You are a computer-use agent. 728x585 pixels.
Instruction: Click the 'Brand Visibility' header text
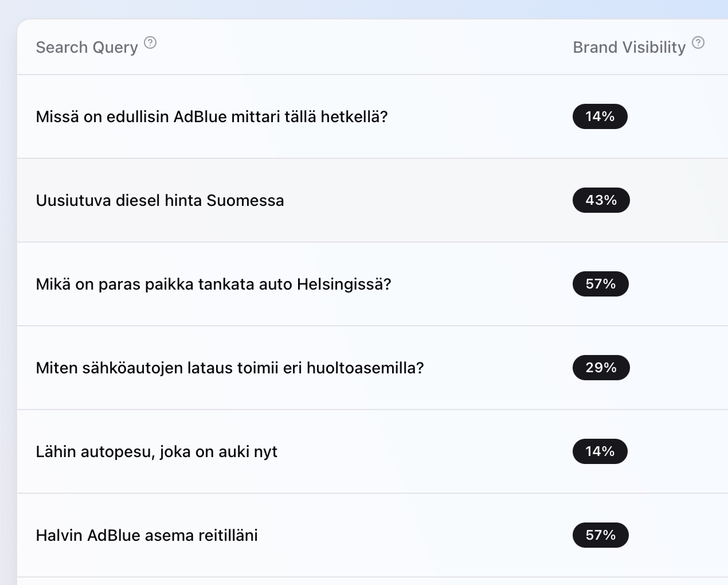point(629,48)
